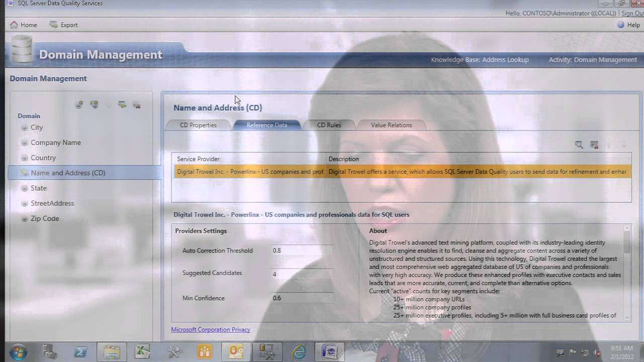
Task: Open the orange taskbar application icon
Action: pos(205,352)
